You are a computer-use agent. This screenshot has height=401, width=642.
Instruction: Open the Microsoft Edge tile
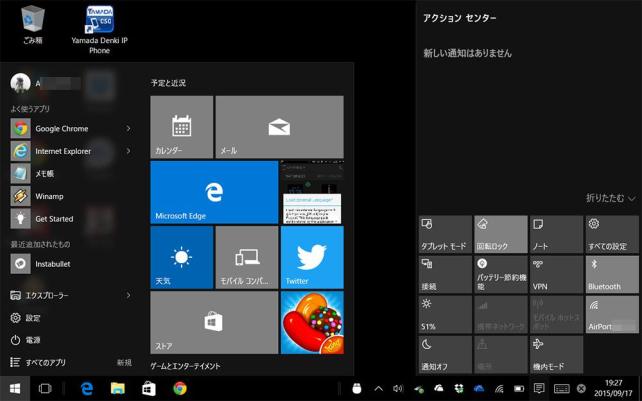pos(214,192)
